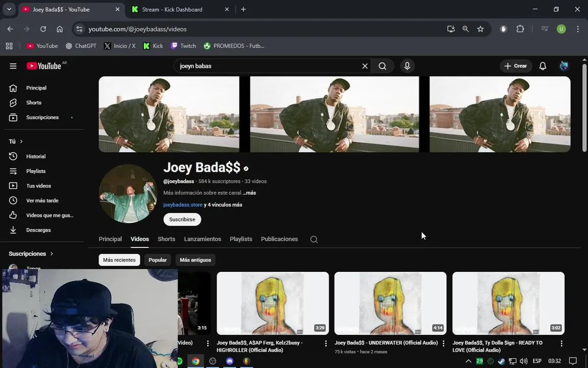Viewport: 588px width, 368px height.
Task: Start voice search with the microphone
Action: [407, 66]
